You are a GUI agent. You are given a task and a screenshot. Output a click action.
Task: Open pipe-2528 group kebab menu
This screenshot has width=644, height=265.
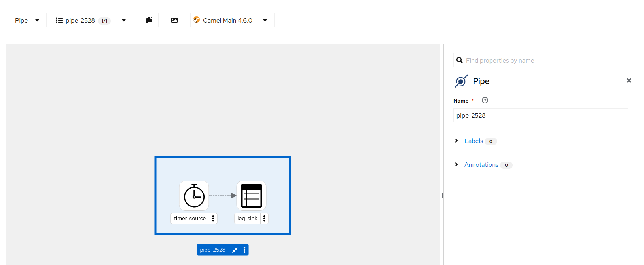(x=244, y=250)
